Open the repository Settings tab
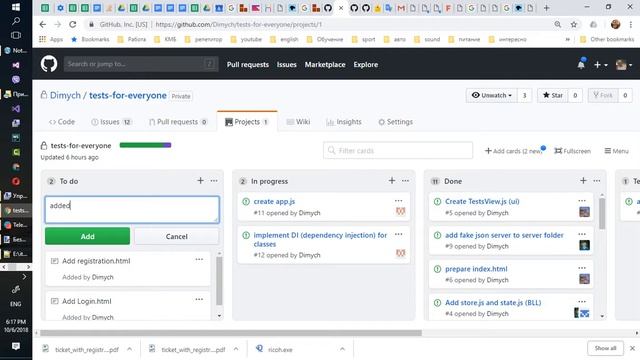Screen dimensions: 640x360 395,122
